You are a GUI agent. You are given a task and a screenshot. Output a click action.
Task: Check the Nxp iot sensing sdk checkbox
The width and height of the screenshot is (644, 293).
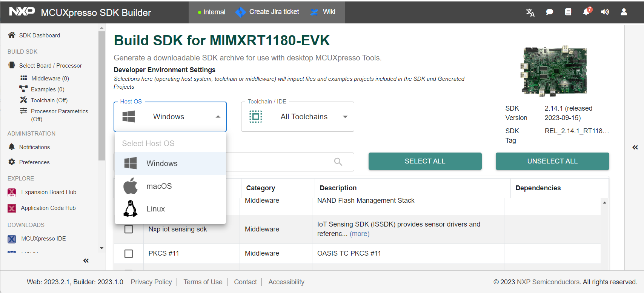point(129,229)
